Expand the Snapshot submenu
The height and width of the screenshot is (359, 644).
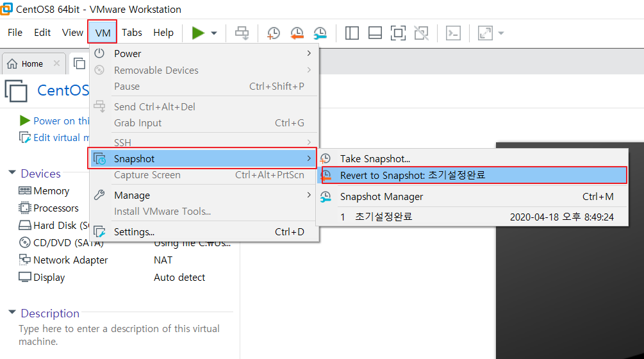[202, 158]
